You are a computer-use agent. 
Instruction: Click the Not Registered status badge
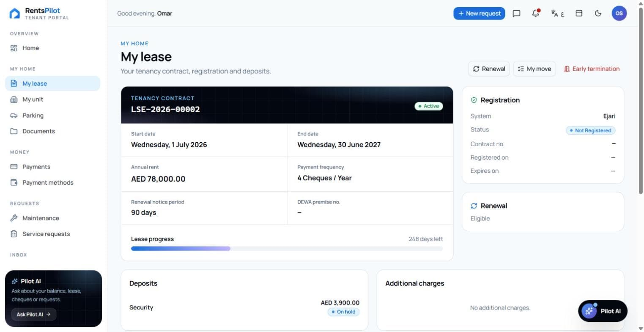point(590,130)
